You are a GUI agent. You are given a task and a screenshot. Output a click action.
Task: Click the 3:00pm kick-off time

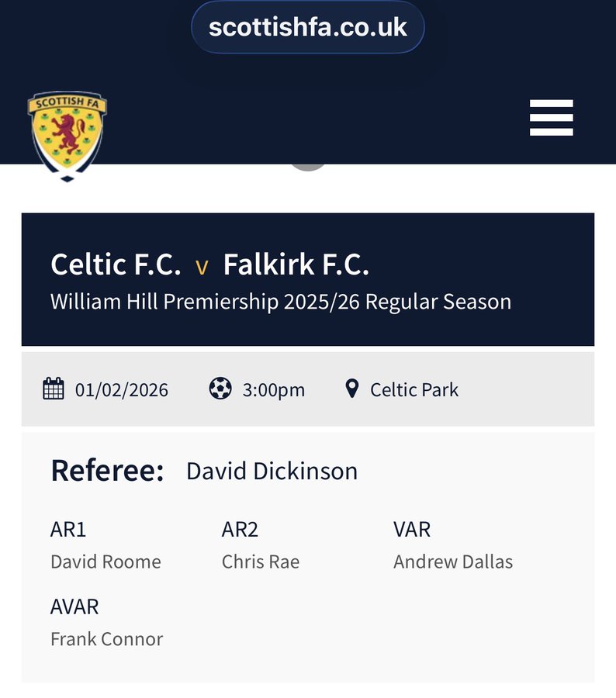pyautogui.click(x=274, y=389)
